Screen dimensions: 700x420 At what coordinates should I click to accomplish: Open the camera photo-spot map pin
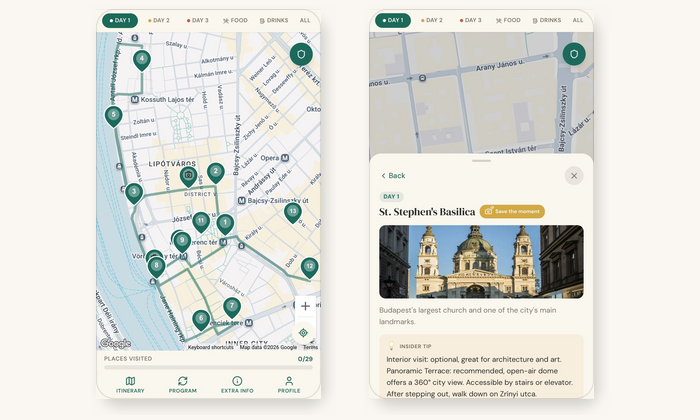click(188, 176)
